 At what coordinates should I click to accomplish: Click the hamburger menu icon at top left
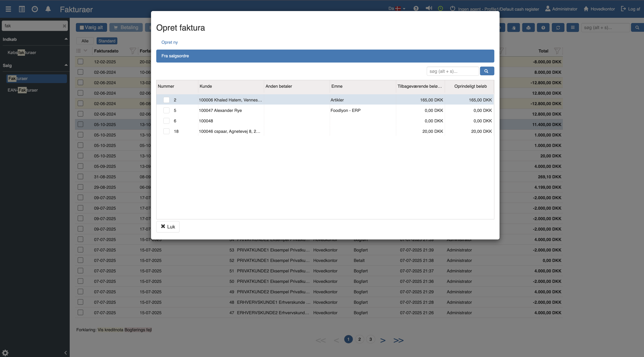click(x=8, y=9)
